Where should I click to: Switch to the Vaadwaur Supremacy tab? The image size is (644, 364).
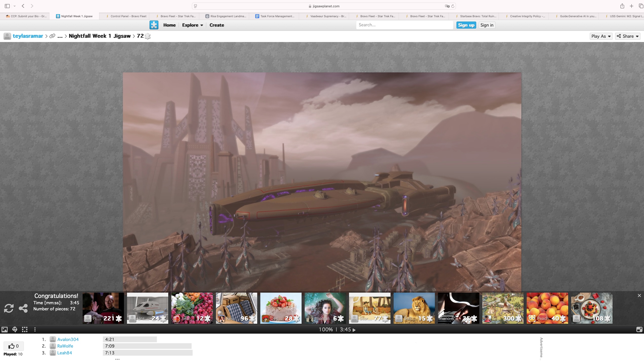(324, 16)
